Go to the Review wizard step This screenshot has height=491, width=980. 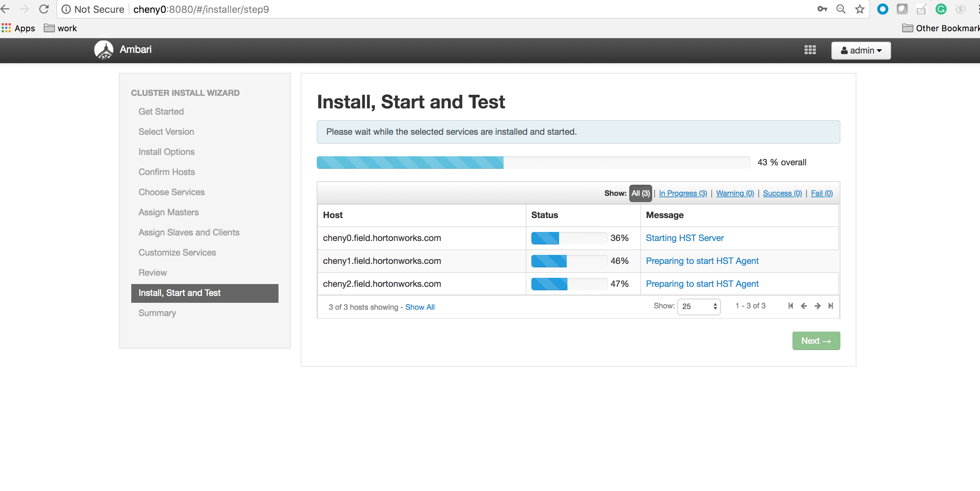(152, 272)
